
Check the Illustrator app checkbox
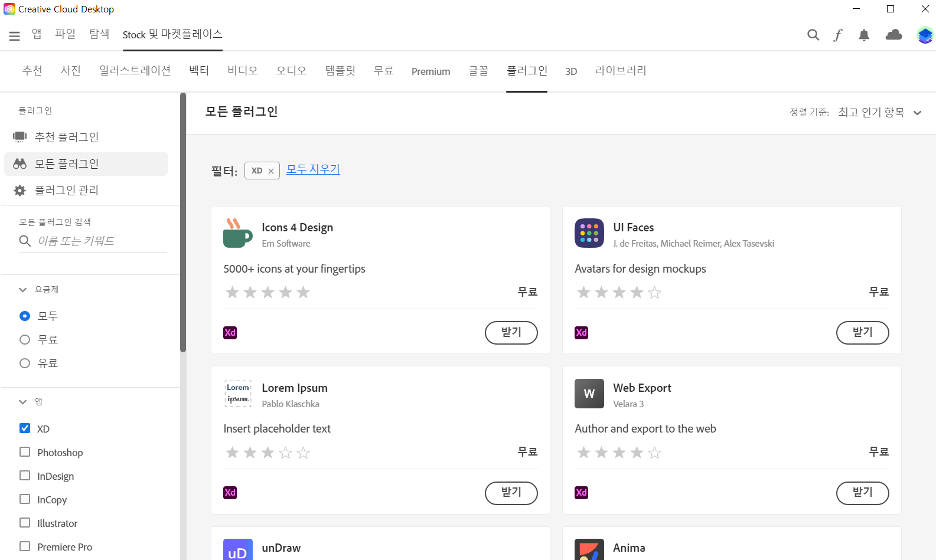pos(25,523)
